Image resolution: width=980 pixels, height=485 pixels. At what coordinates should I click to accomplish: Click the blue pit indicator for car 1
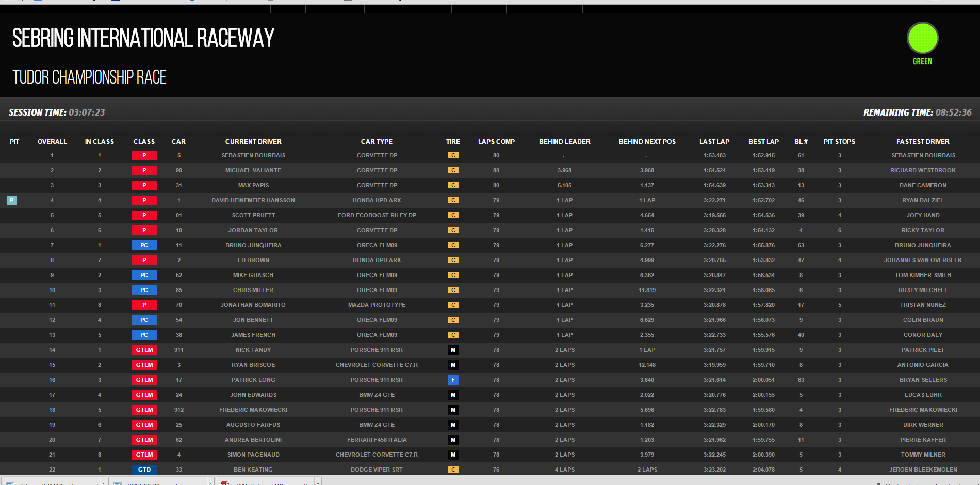12,200
